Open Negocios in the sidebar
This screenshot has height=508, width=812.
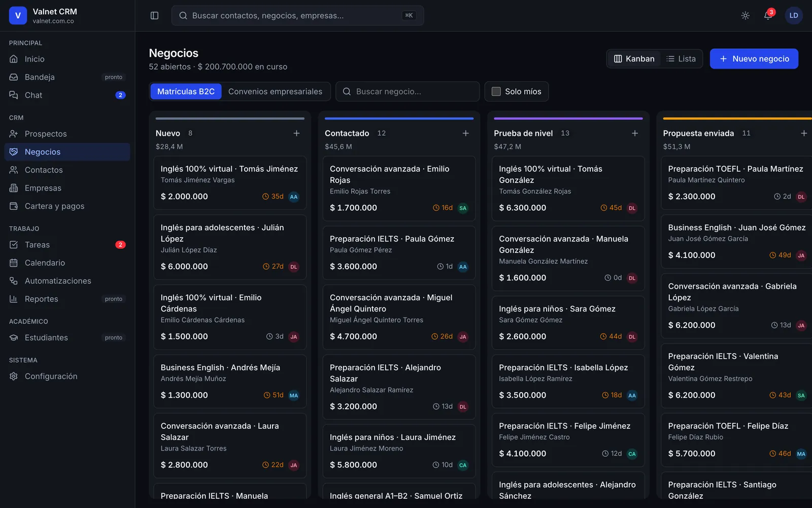(67, 152)
